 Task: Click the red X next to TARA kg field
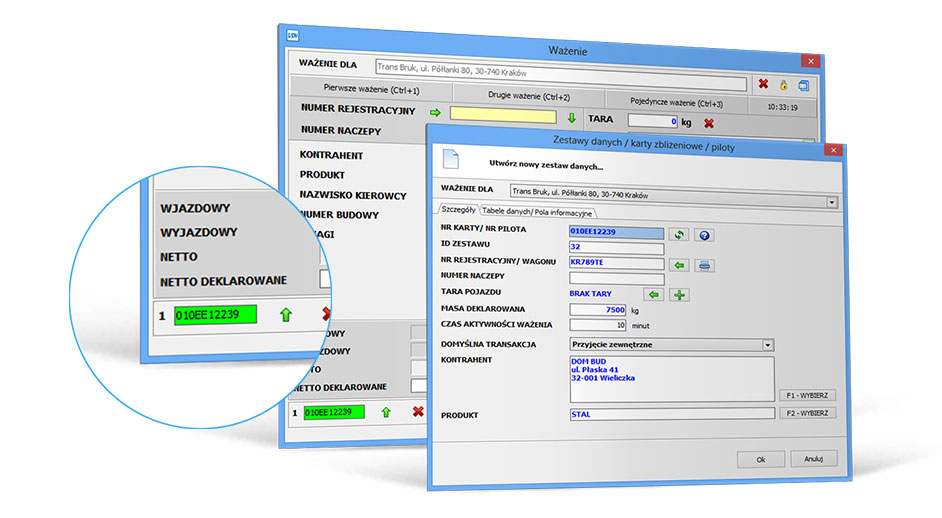[x=708, y=123]
